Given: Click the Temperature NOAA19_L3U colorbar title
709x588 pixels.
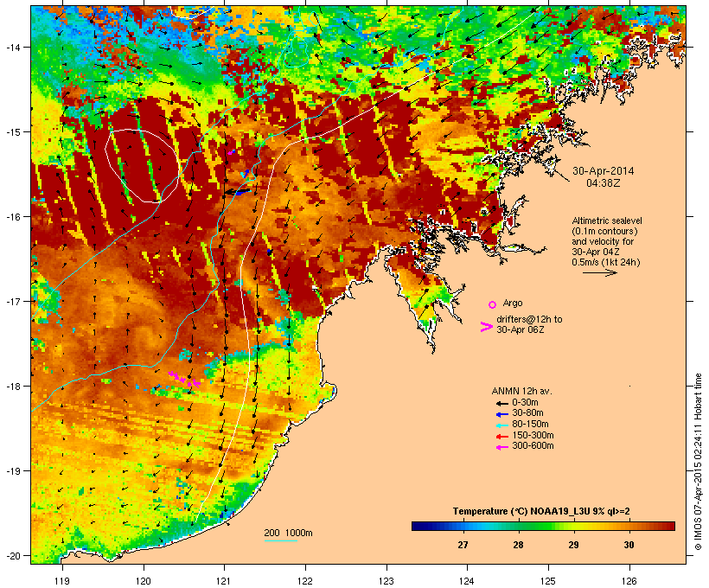Looking at the screenshot, I should (541, 511).
